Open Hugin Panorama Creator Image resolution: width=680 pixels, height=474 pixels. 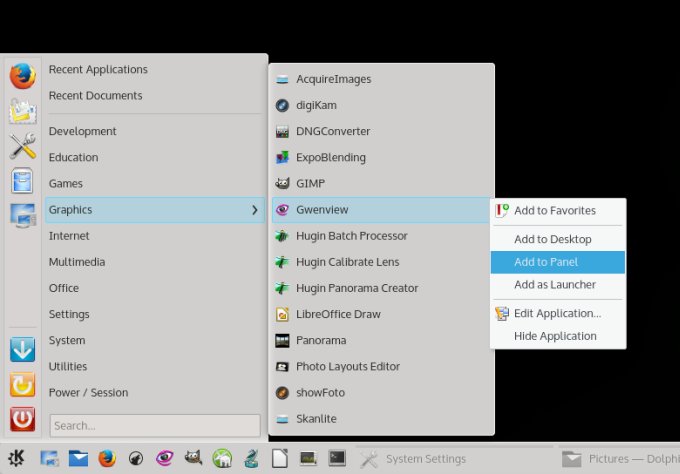click(381, 288)
